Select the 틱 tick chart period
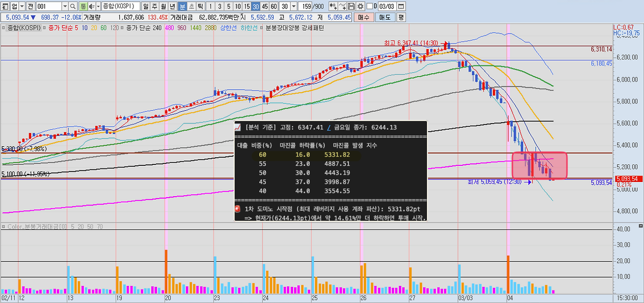This screenshot has width=644, height=303. click(x=200, y=7)
